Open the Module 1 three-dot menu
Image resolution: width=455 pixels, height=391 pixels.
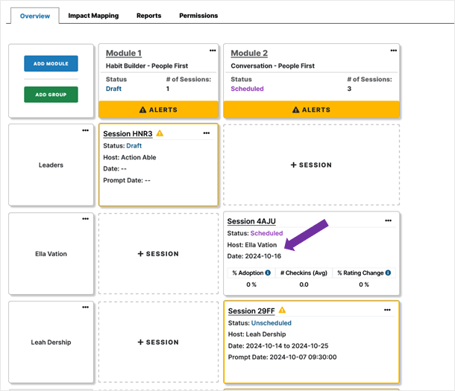coord(212,51)
